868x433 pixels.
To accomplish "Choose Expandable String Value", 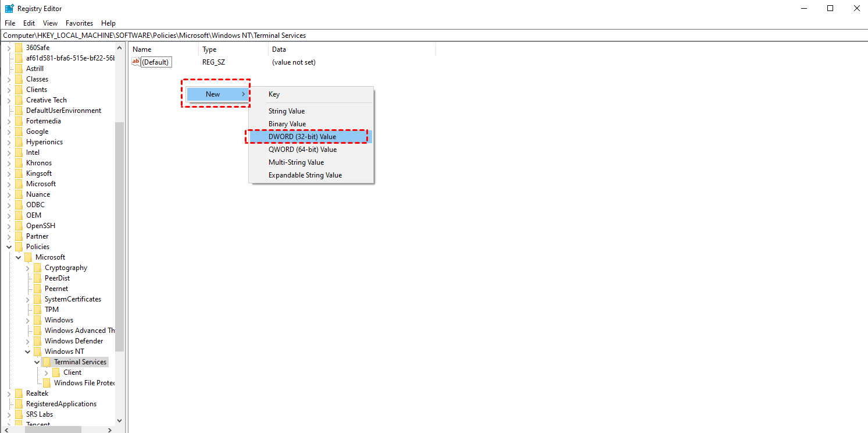I will coord(311,175).
